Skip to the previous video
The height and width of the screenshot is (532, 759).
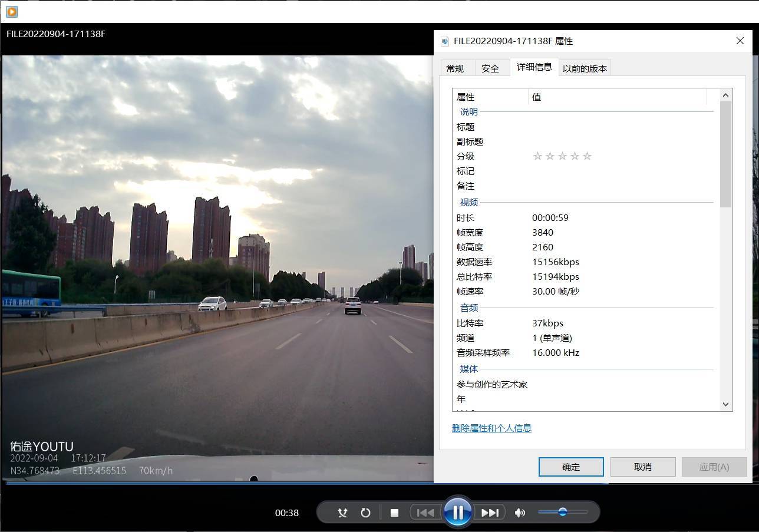click(x=425, y=512)
